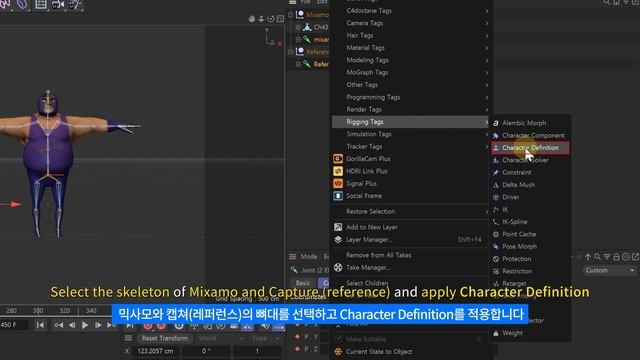Image resolution: width=640 pixels, height=360 pixels.
Task: Open Material Tags submenu
Action: (x=411, y=48)
